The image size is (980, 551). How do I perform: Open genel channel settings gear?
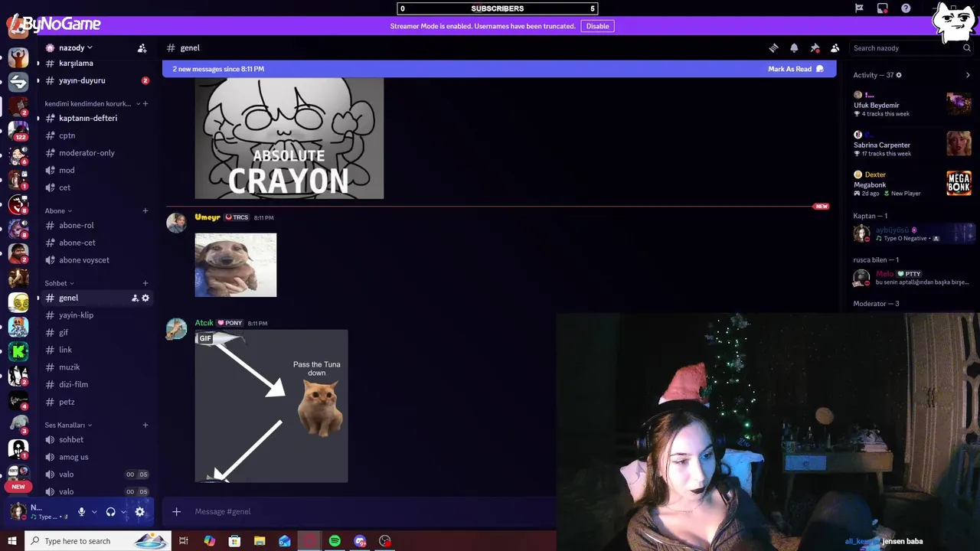[x=145, y=298]
